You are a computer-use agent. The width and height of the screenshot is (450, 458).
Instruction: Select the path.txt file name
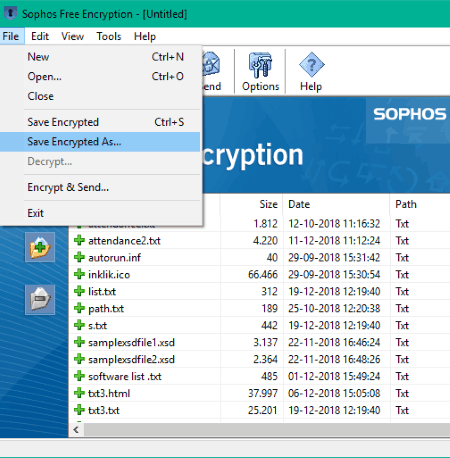[x=106, y=309]
